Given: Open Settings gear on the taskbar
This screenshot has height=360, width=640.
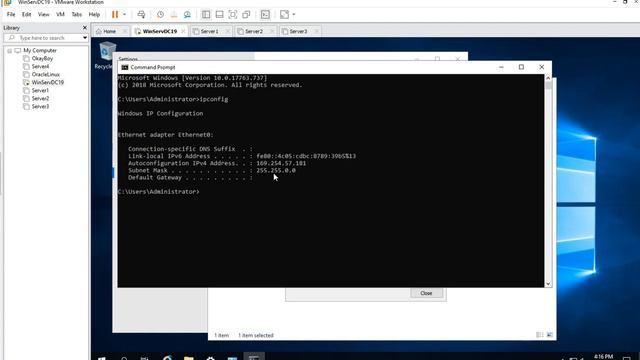Looking at the screenshot, I should pyautogui.click(x=211, y=358).
